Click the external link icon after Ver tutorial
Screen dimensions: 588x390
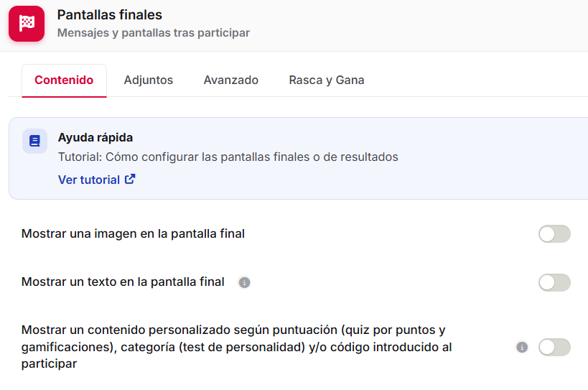[130, 180]
